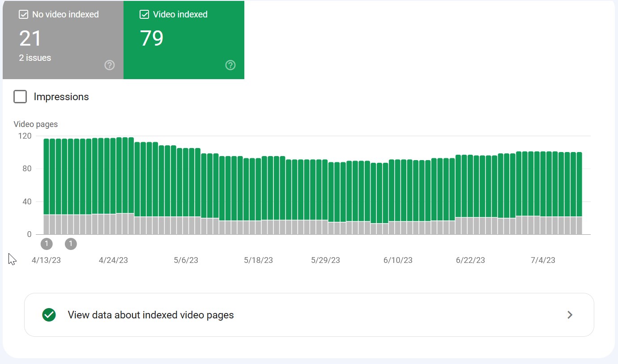Click the first green bar in the chart
This screenshot has width=618, height=364.
point(47,177)
